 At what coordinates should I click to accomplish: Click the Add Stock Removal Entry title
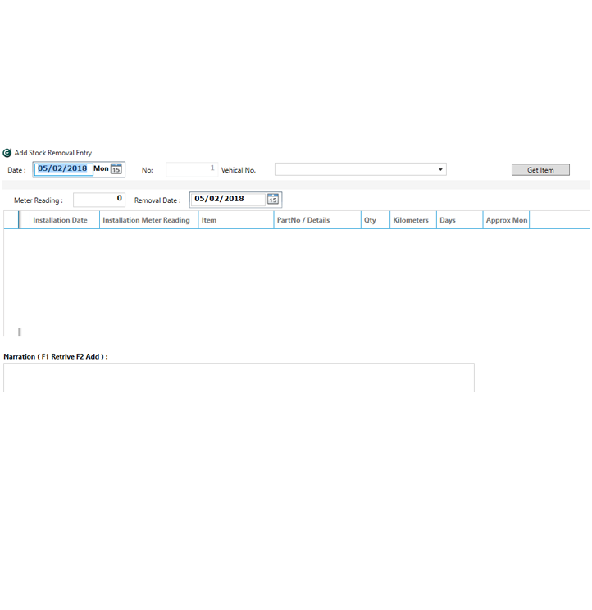[x=53, y=153]
